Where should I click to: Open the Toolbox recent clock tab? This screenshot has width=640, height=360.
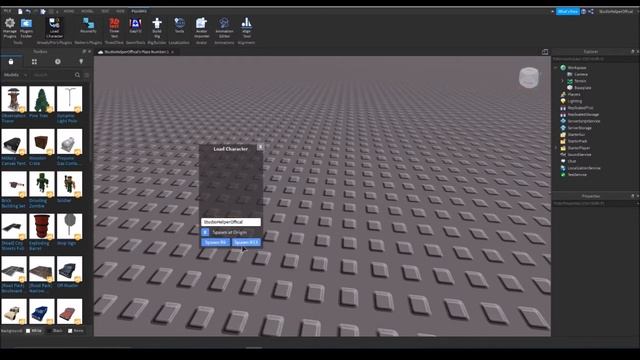58,62
